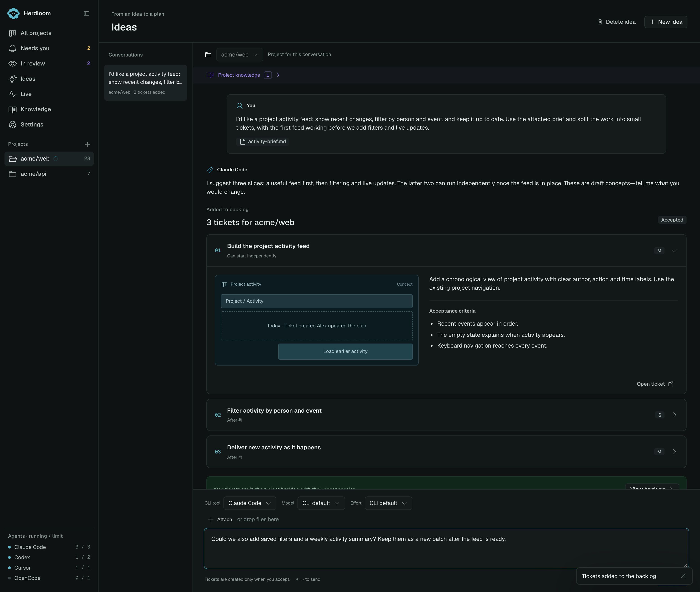Click the Cursor agent row
This screenshot has width=700, height=592.
[49, 568]
